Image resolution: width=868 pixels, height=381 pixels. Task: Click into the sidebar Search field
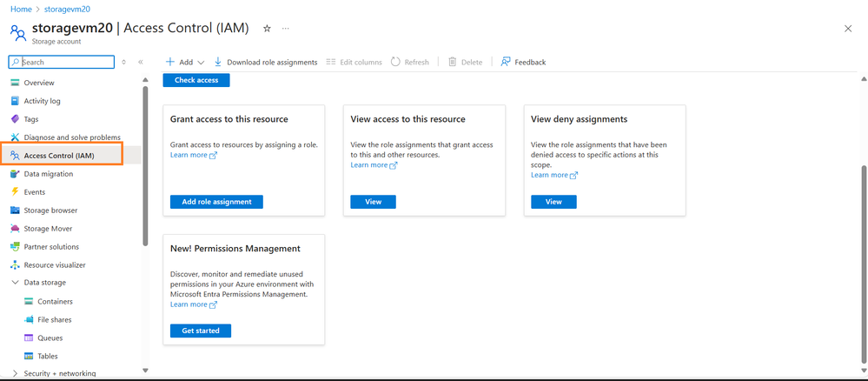click(62, 62)
